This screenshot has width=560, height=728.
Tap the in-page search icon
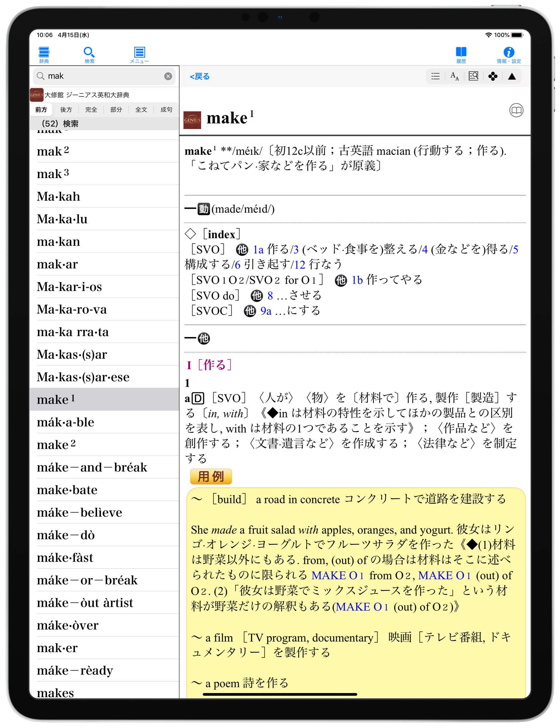[473, 76]
